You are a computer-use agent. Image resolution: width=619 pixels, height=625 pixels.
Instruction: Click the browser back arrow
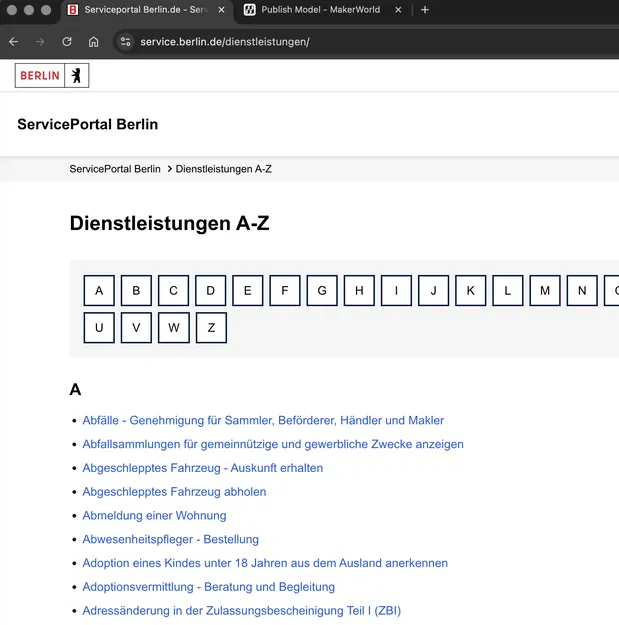point(14,41)
